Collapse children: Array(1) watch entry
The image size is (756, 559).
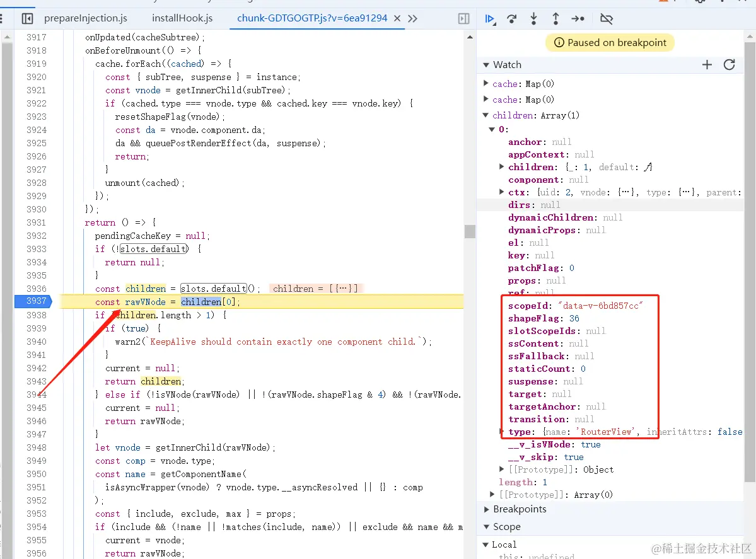pyautogui.click(x=486, y=115)
